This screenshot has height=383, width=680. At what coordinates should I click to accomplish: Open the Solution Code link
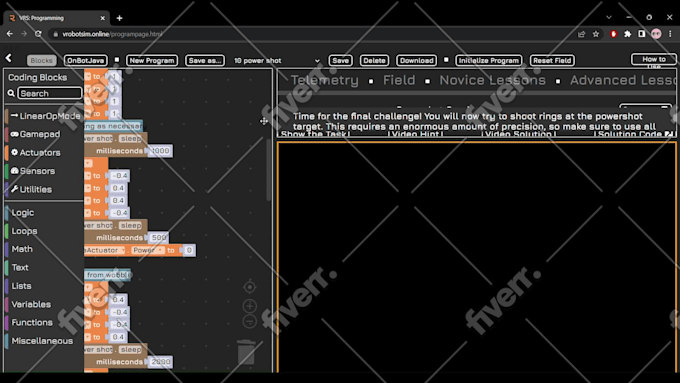pos(634,134)
